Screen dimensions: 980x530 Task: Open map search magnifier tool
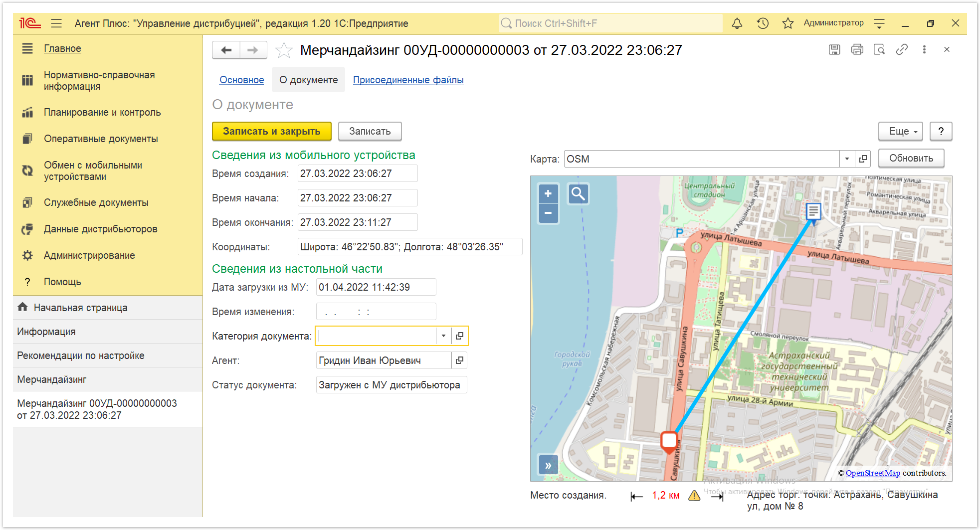coord(578,193)
